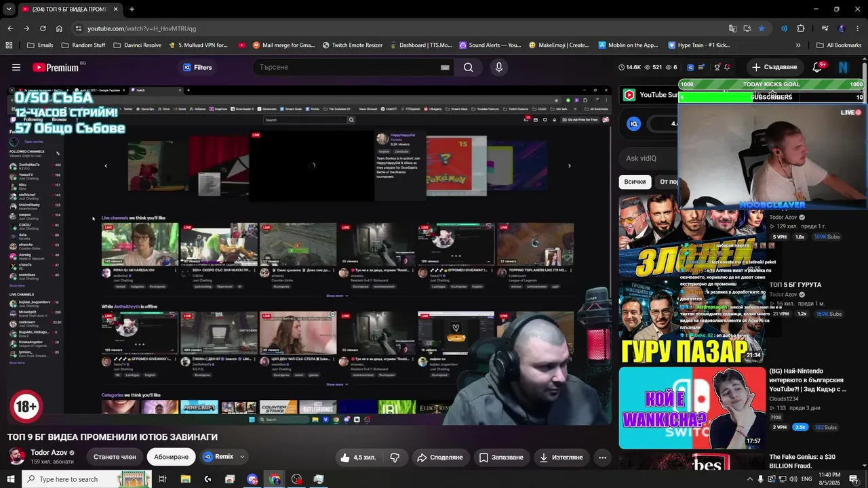Expand the hidden bookmarks chevron

click(x=798, y=45)
